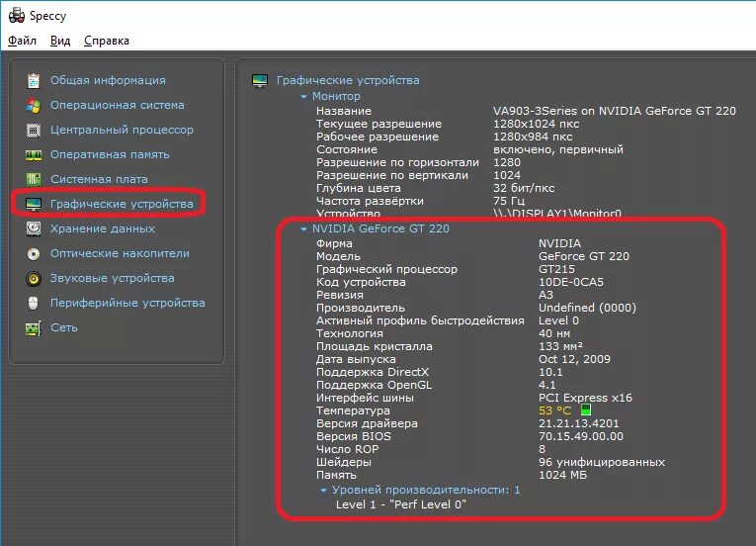The height and width of the screenshot is (546, 756).
Task: Click the Фирма NVIDIA value
Action: pos(559,243)
